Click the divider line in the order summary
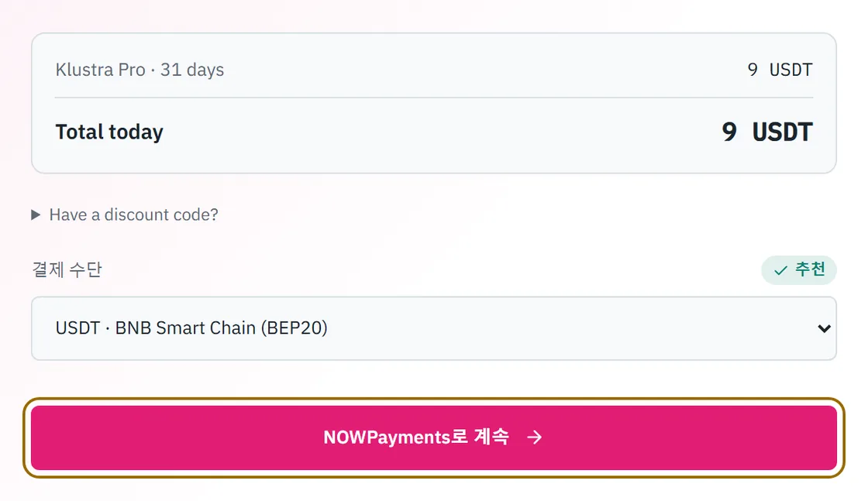The height and width of the screenshot is (501, 868). tap(434, 98)
